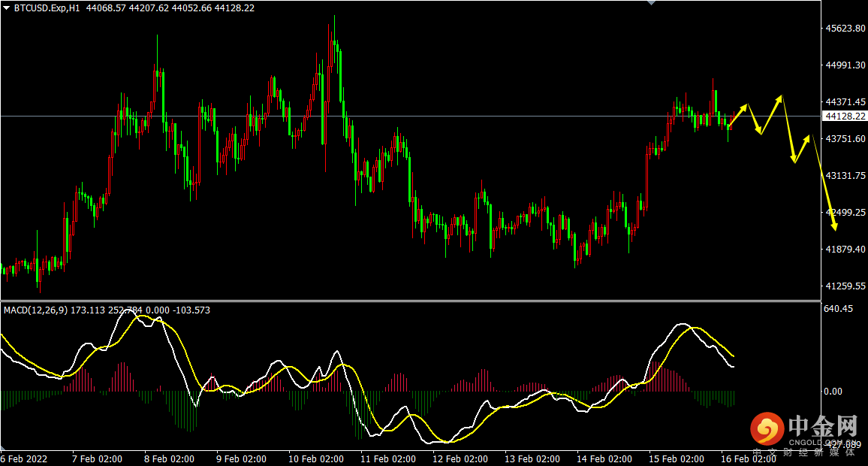The width and height of the screenshot is (868, 466).
Task: Click the 45623.80 price axis label
Action: point(845,29)
